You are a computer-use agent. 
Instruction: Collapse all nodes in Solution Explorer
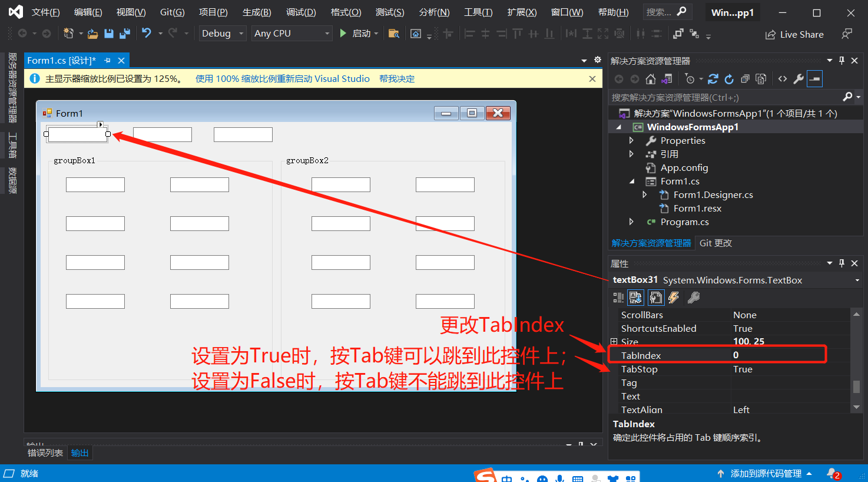[744, 78]
